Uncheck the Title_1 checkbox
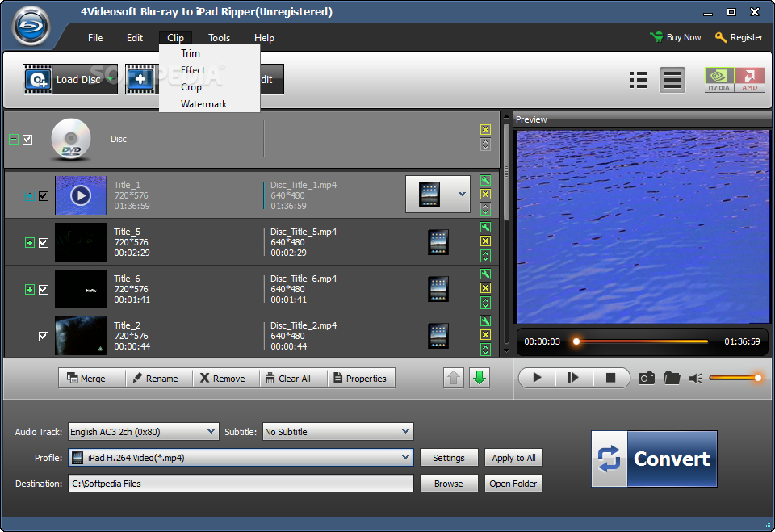This screenshot has width=775, height=532. 44,196
